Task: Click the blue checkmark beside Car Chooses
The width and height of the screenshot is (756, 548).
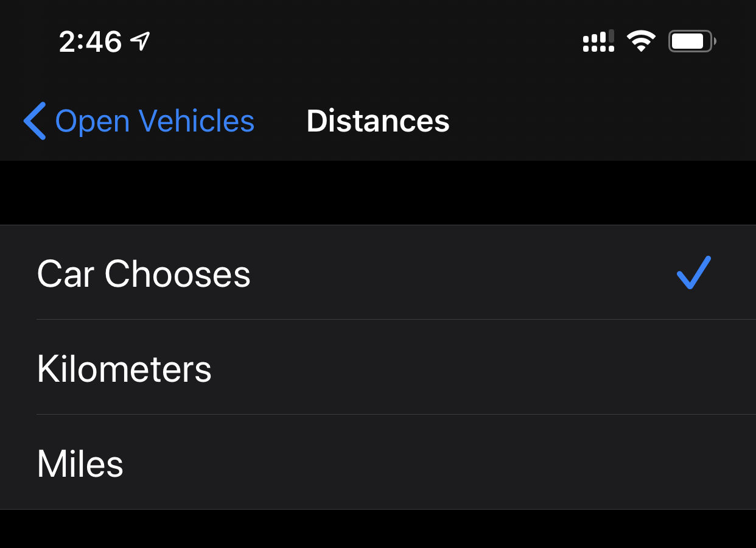Action: tap(693, 272)
